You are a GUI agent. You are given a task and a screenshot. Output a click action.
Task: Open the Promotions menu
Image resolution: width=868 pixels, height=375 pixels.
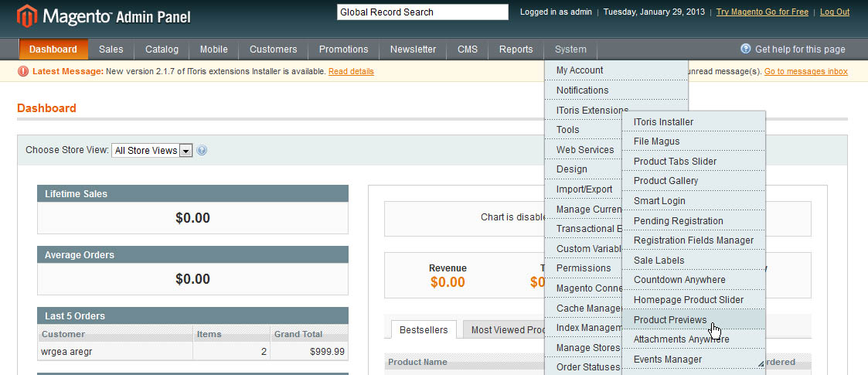coord(343,49)
